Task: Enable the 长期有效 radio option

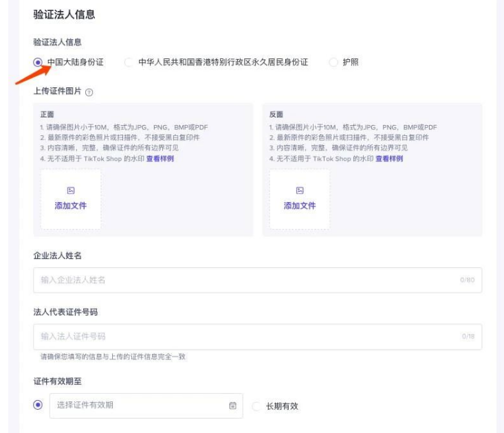Action: [257, 406]
